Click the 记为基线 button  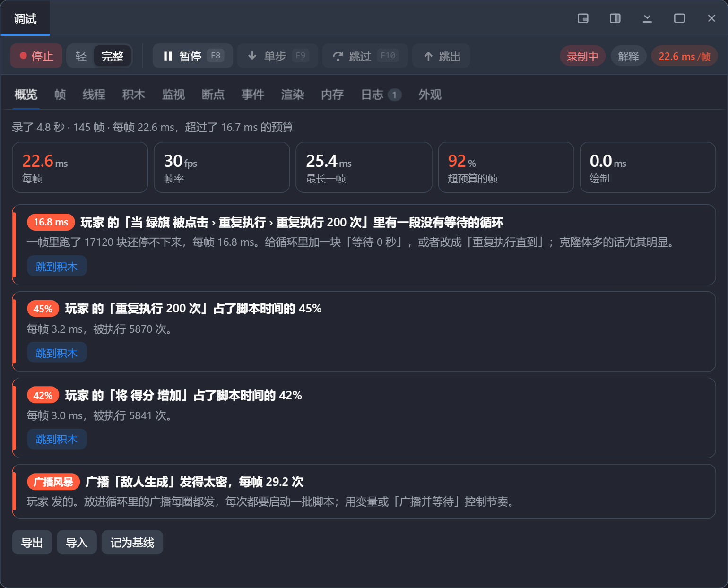[x=132, y=543]
